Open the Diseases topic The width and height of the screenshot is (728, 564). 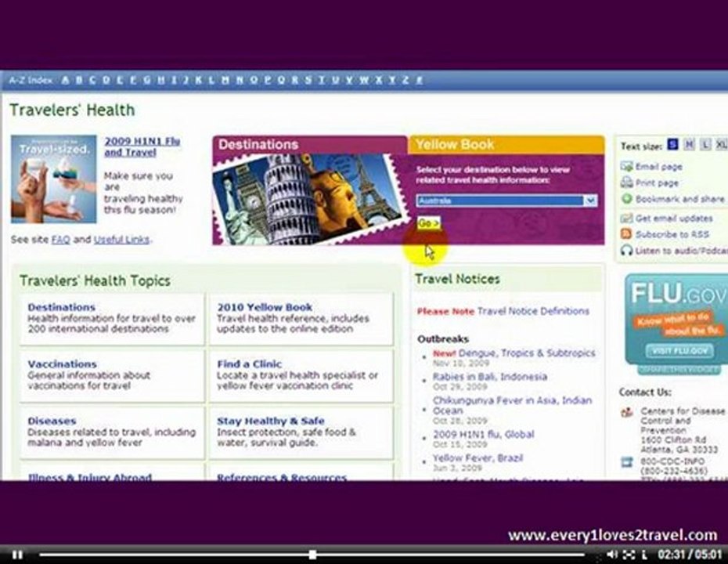[52, 421]
